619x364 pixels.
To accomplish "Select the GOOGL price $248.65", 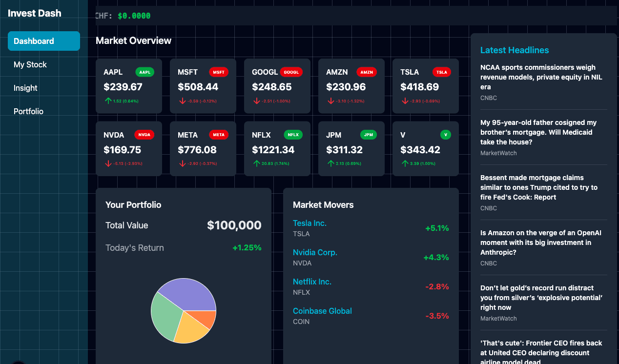I will click(x=272, y=87).
